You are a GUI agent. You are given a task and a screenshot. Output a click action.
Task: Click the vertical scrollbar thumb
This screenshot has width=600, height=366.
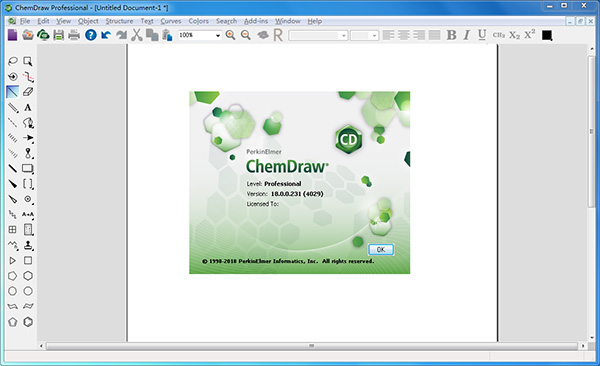pos(591,131)
